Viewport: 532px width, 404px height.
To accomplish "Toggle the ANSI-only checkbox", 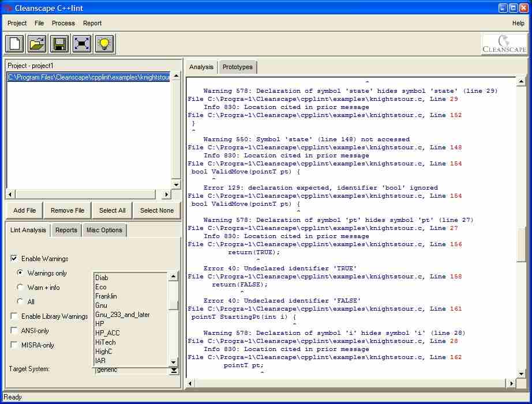I will 14,330.
